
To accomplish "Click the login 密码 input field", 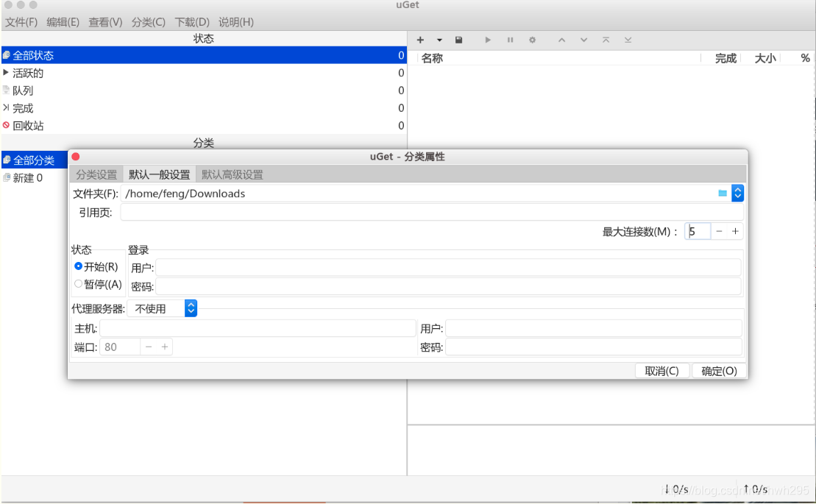I will pos(448,286).
